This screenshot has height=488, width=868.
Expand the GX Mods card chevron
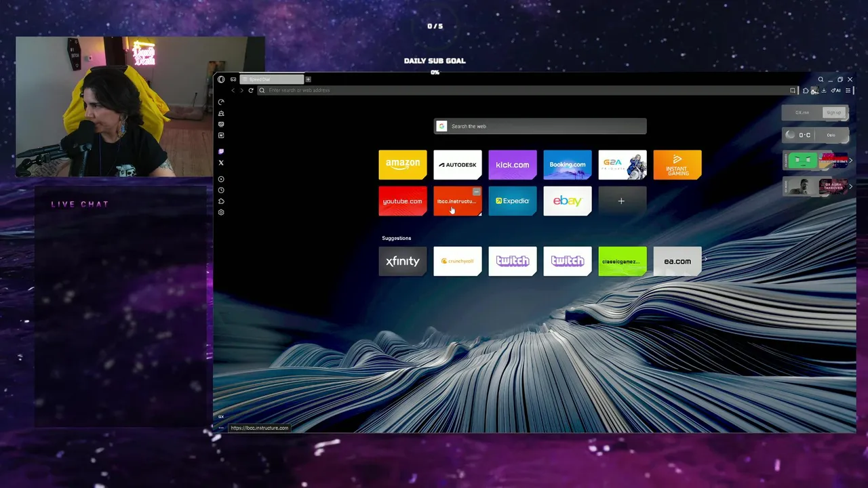coord(851,186)
